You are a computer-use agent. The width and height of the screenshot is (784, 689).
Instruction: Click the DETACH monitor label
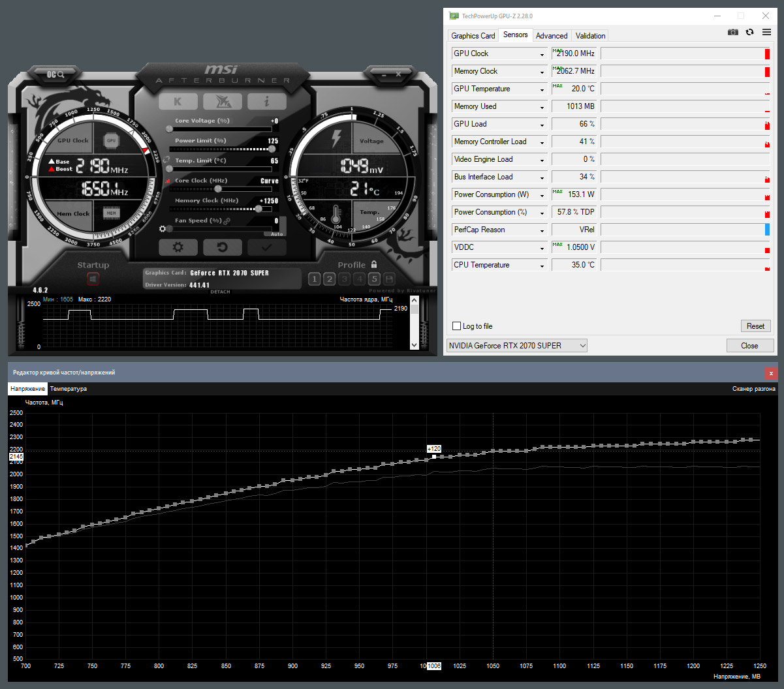tap(220, 292)
